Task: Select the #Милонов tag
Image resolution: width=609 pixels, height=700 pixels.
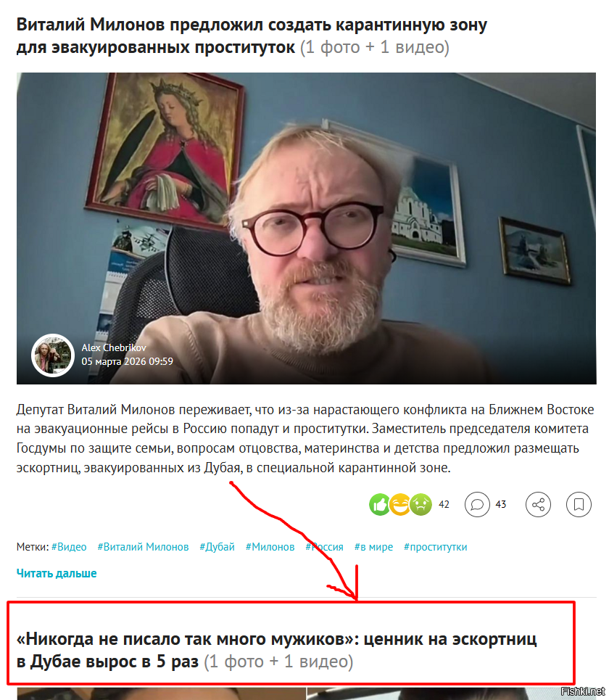Action: (270, 547)
